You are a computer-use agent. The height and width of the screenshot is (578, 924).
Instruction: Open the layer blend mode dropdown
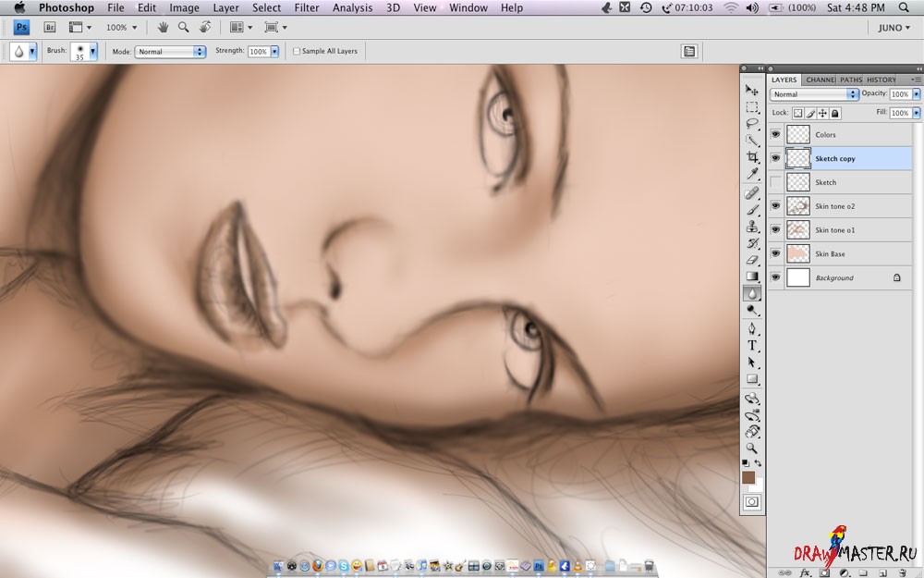coord(814,94)
